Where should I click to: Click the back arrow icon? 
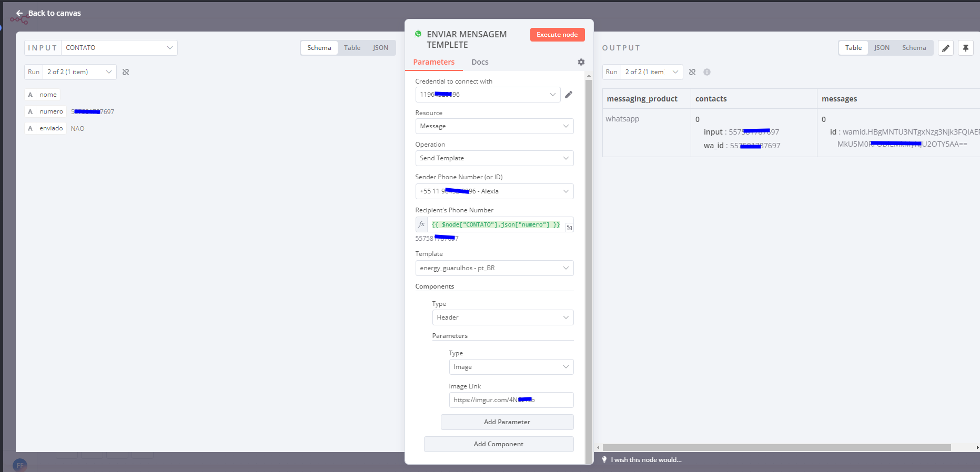[x=19, y=13]
